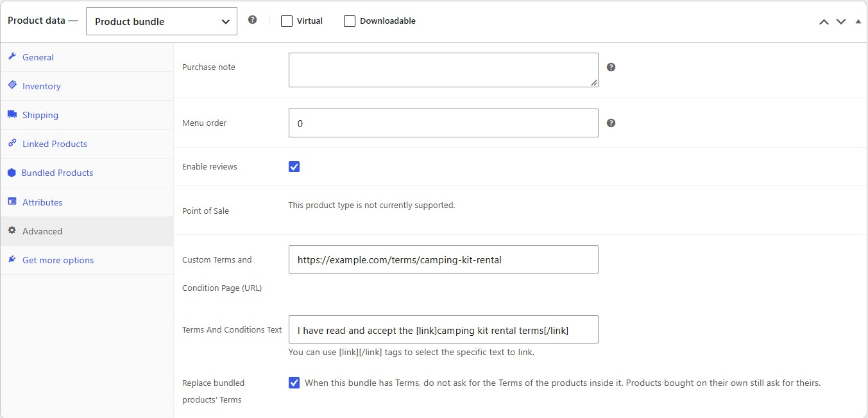Viewport: 868px width, 418px height.
Task: Open Get more options tab
Action: 87,260
